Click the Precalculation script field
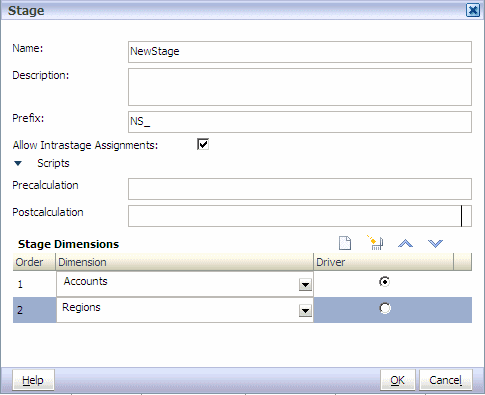The image size is (485, 395). [x=300, y=189]
